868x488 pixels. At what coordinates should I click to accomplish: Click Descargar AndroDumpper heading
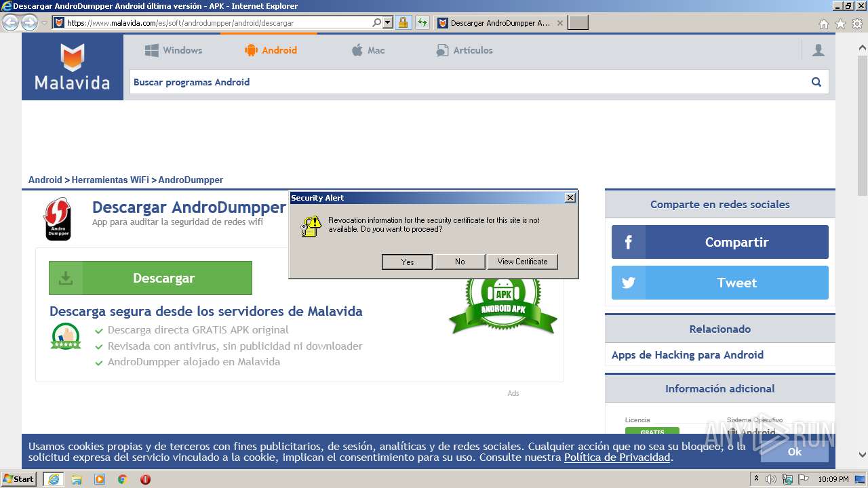pyautogui.click(x=189, y=207)
